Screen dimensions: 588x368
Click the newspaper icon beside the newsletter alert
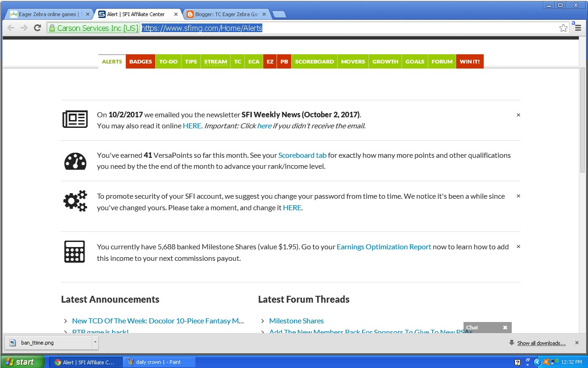[x=75, y=119]
